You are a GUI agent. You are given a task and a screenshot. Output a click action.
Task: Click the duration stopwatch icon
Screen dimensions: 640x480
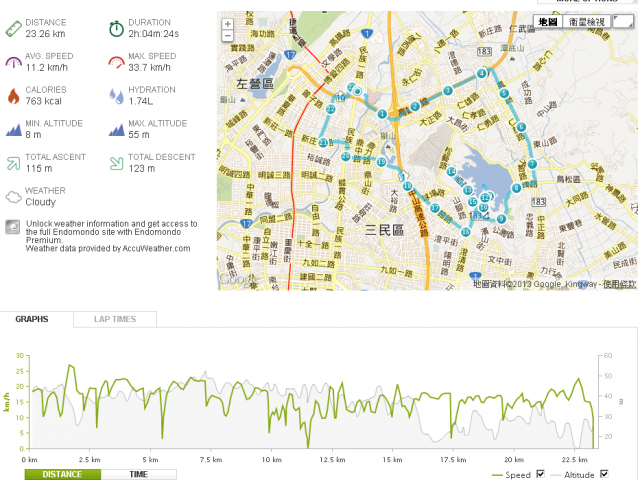coord(116,29)
